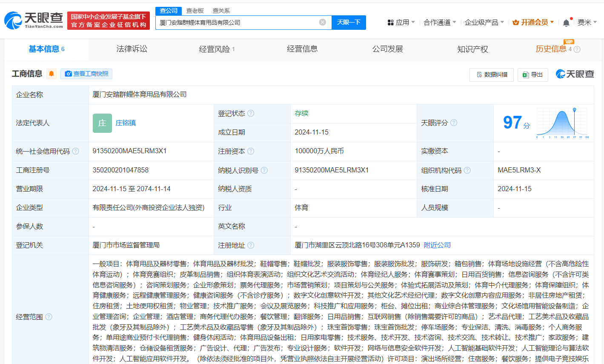
Task: Click the 天眼查 watermark logo at right
Action: point(575,74)
